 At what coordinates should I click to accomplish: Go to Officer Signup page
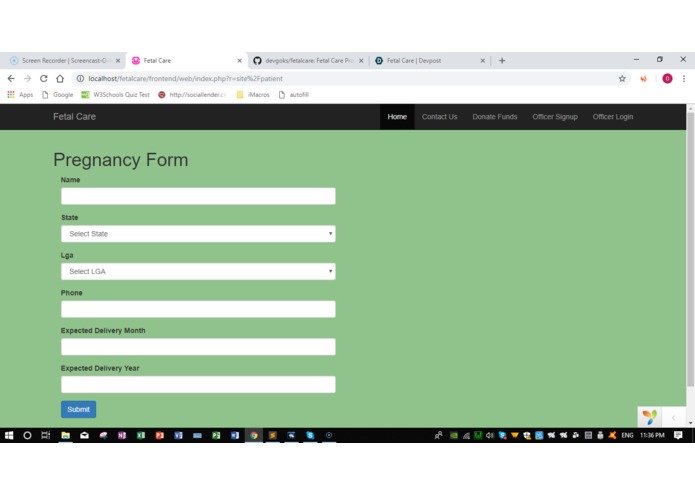point(555,117)
